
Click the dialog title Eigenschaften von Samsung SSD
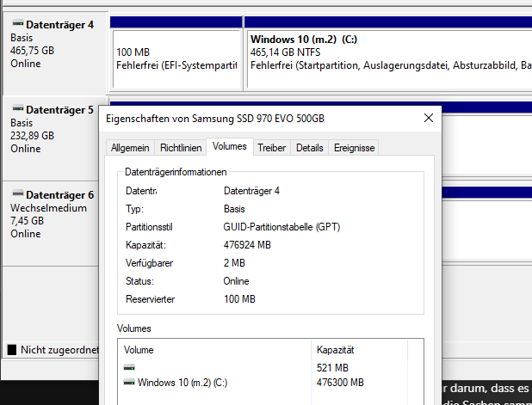[215, 119]
